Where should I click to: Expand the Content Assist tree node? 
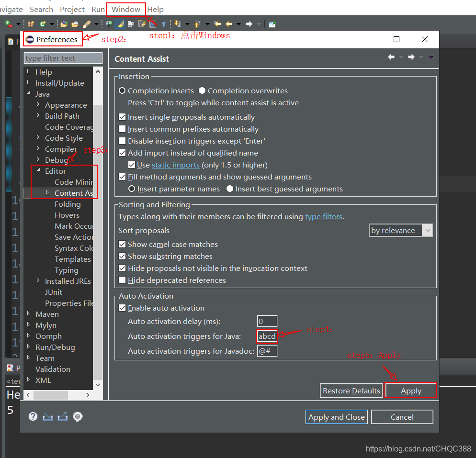[48, 192]
